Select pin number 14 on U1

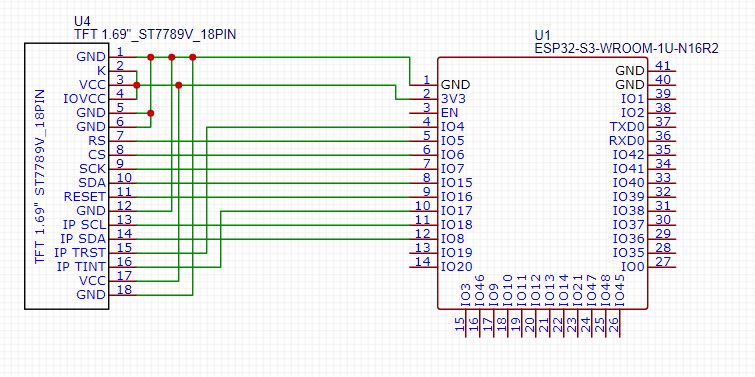click(x=423, y=261)
